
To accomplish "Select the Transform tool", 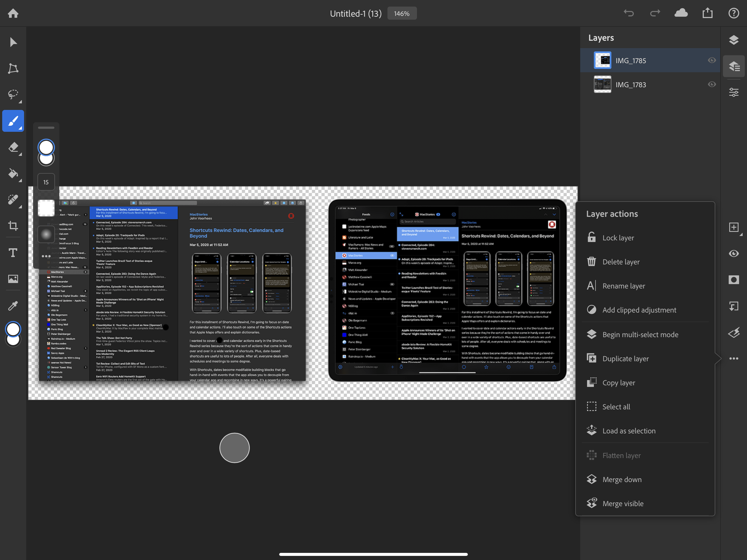I will (x=13, y=69).
